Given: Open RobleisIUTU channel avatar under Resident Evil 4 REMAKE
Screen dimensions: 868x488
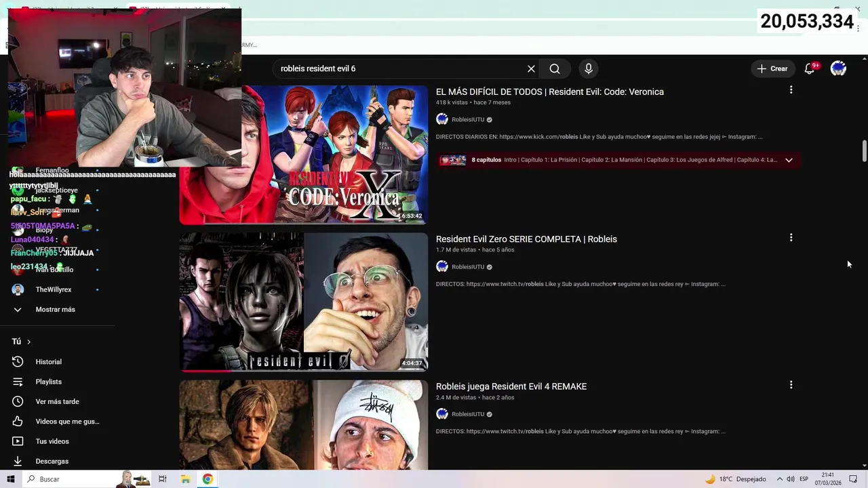Looking at the screenshot, I should (442, 414).
